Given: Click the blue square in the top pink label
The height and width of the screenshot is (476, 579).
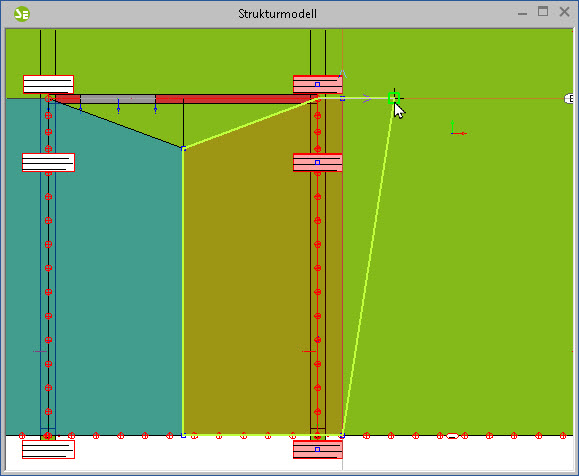Looking at the screenshot, I should click(317, 85).
